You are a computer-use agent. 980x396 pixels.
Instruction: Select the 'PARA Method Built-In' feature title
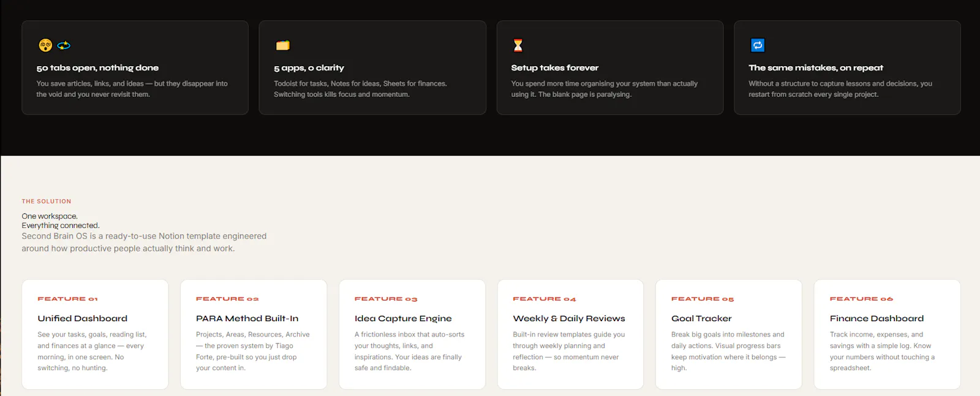click(247, 319)
